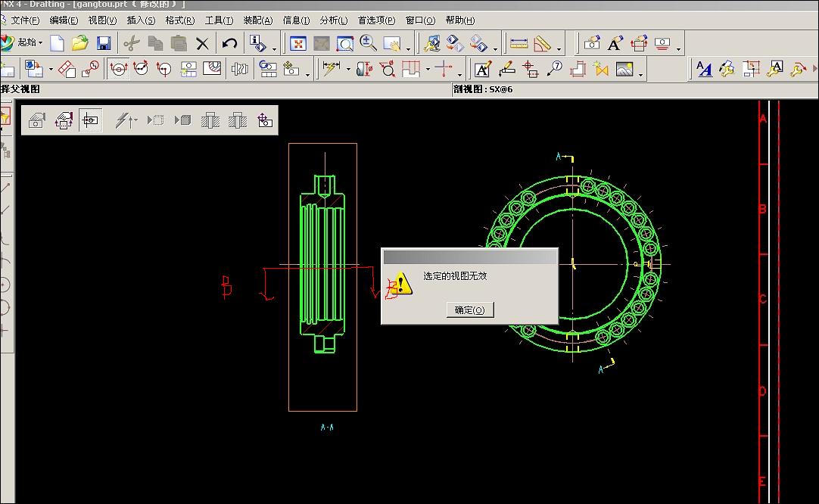Click the annotation preferences AA icon
This screenshot has height=504, width=819.
704,69
